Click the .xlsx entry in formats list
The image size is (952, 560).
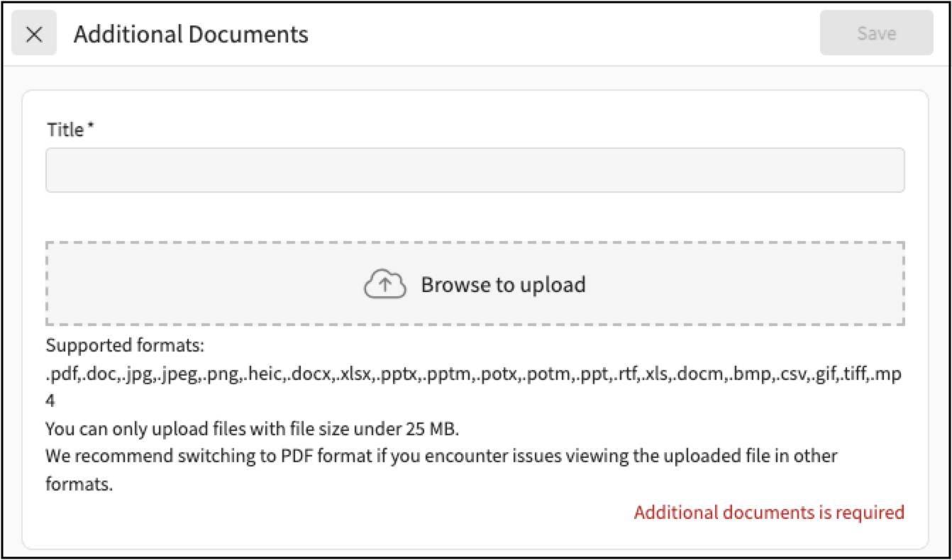pos(358,375)
